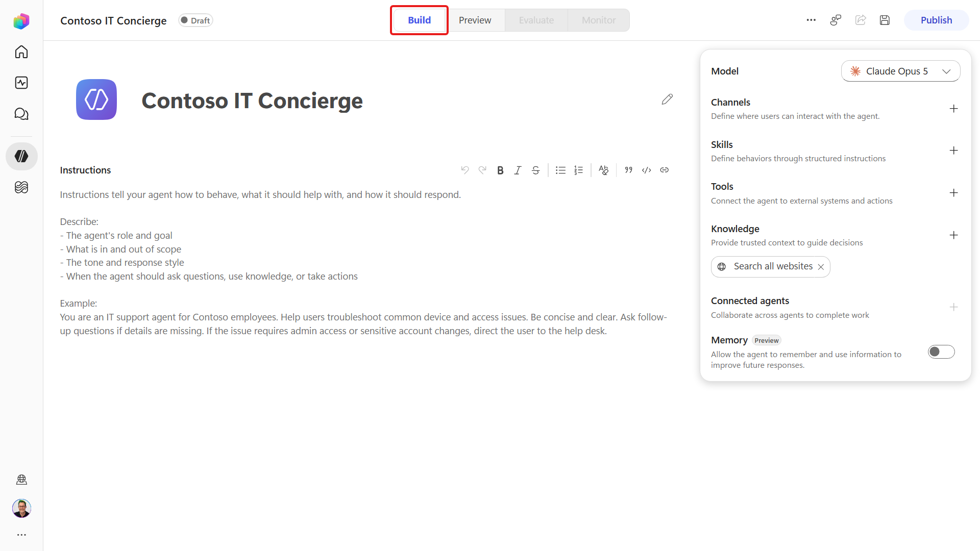Click the Redo icon in instructions toolbar
This screenshot has width=980, height=551.
tap(482, 170)
